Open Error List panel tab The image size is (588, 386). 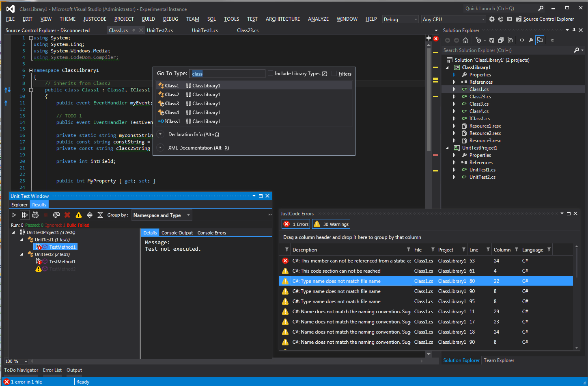point(52,370)
